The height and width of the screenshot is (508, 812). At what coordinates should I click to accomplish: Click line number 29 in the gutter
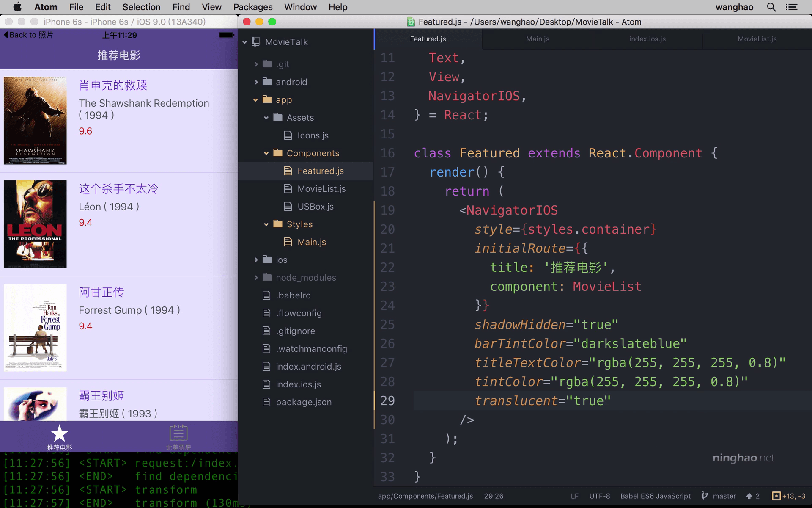(387, 400)
